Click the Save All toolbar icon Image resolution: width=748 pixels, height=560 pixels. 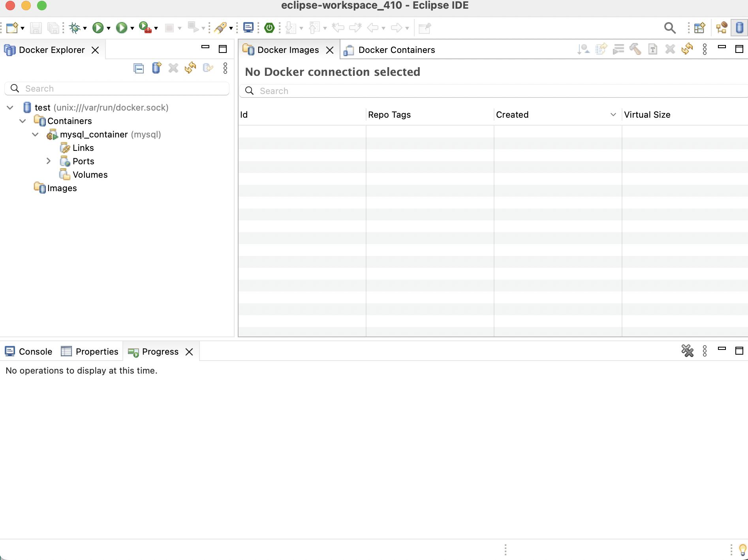click(53, 28)
